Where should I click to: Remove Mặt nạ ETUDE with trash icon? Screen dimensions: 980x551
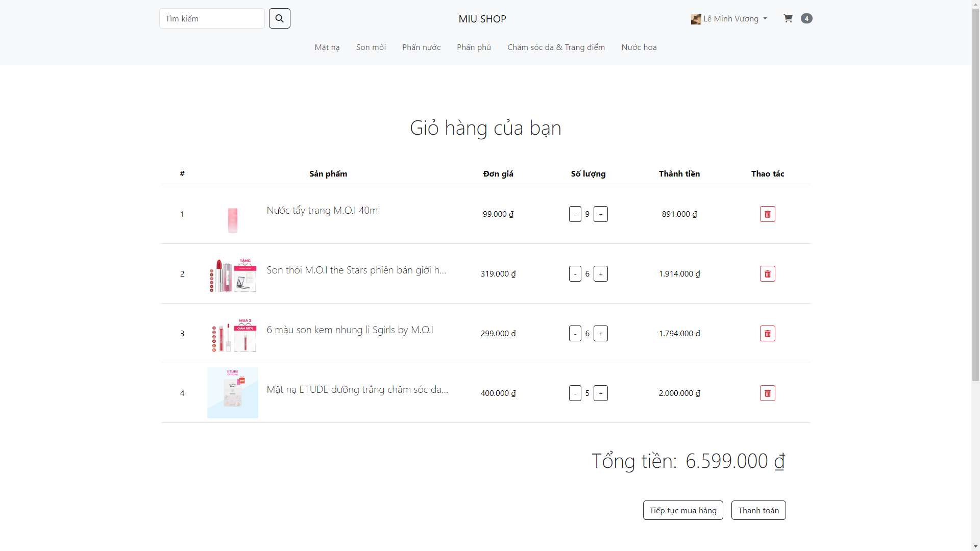point(767,393)
